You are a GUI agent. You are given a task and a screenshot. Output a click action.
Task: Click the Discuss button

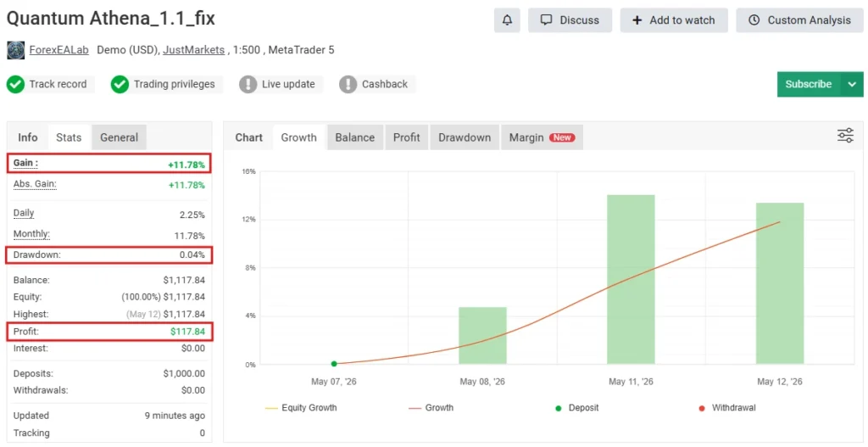tap(570, 20)
